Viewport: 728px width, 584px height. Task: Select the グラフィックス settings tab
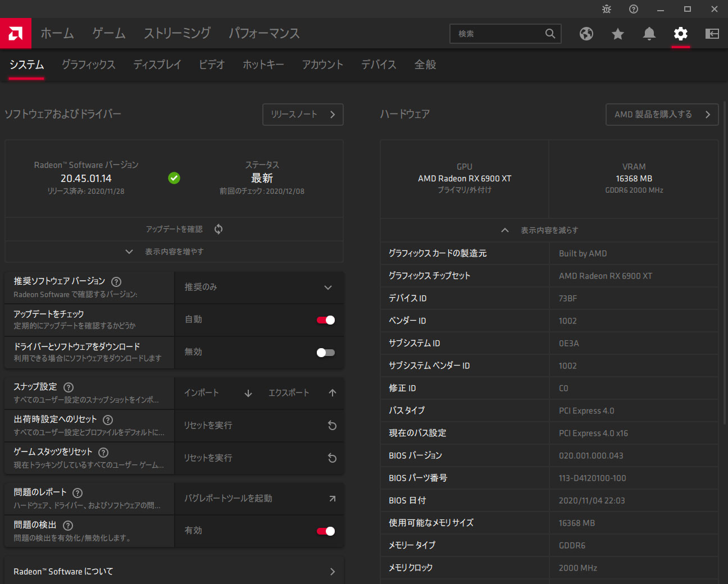[x=88, y=65]
